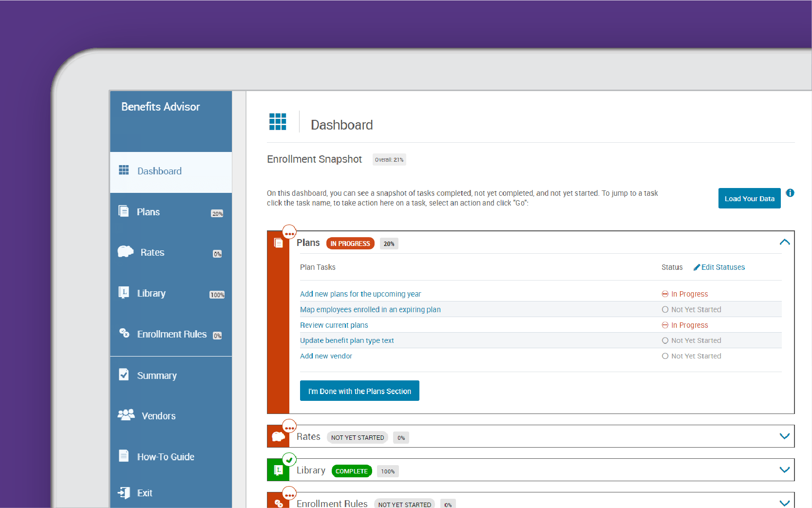Open the Dashboard menu item in the sidebar
Viewport: 812px width, 508px height.
pos(171,172)
